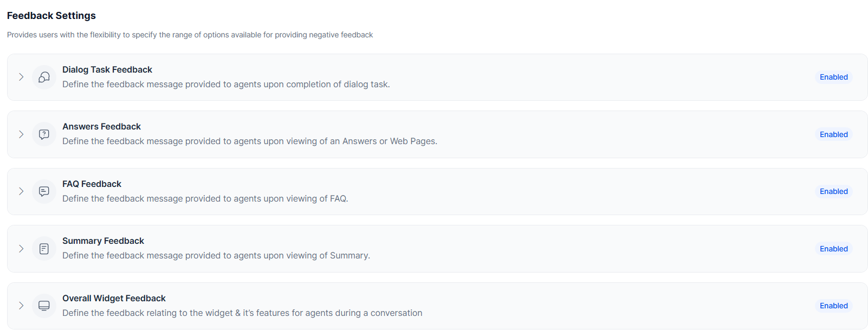Viewport: 868px width, 330px height.
Task: Open the Dialog Task Feedback title
Action: [x=107, y=69]
